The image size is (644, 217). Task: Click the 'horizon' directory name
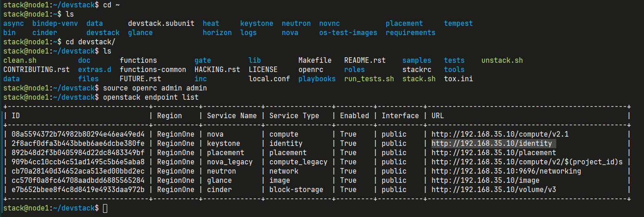pyautogui.click(x=217, y=32)
